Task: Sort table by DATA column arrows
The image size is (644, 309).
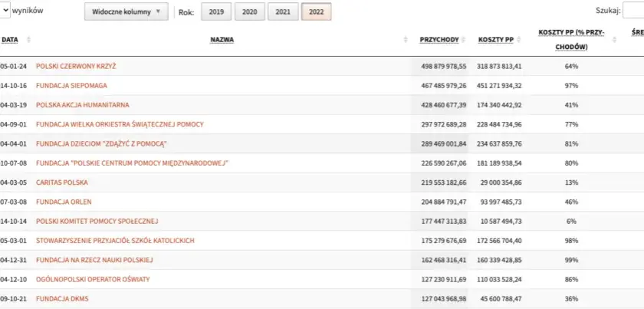Action: coord(29,40)
